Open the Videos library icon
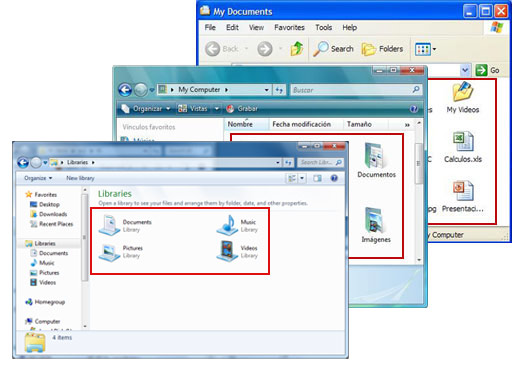512x368 pixels. [227, 251]
